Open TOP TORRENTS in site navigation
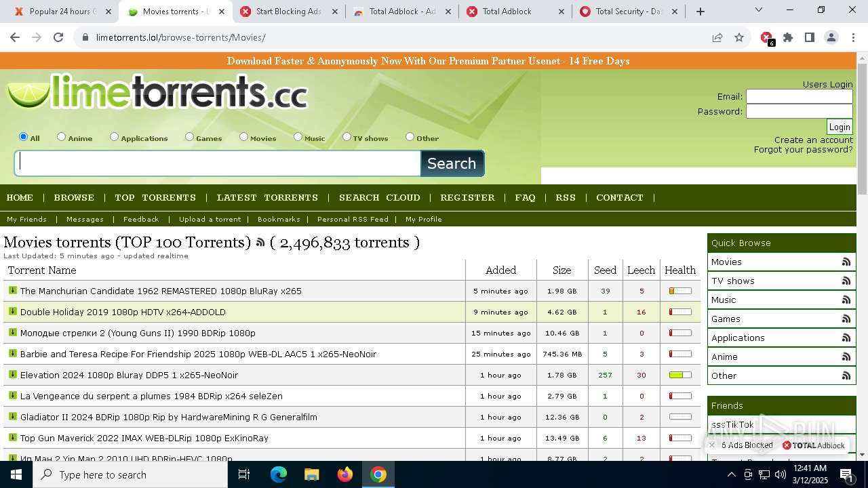The width and height of the screenshot is (868, 488). click(155, 197)
